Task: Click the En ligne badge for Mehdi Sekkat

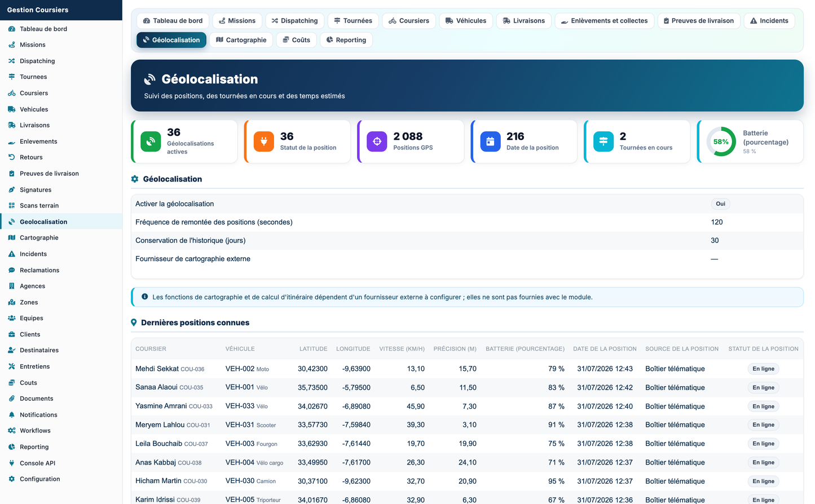Action: tap(763, 369)
